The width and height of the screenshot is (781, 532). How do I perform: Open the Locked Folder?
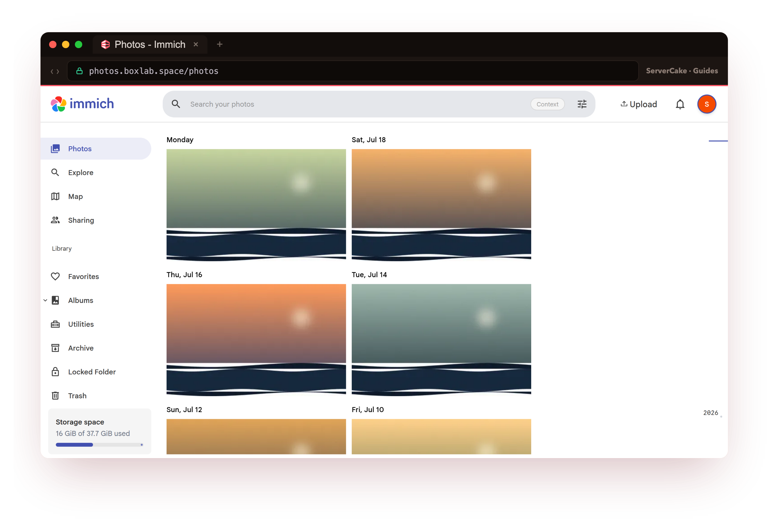coord(96,372)
